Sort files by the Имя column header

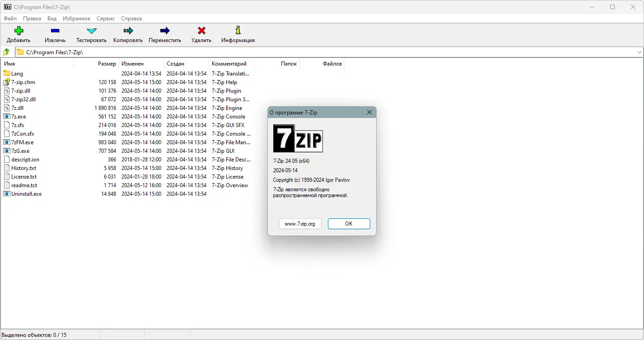click(37, 64)
